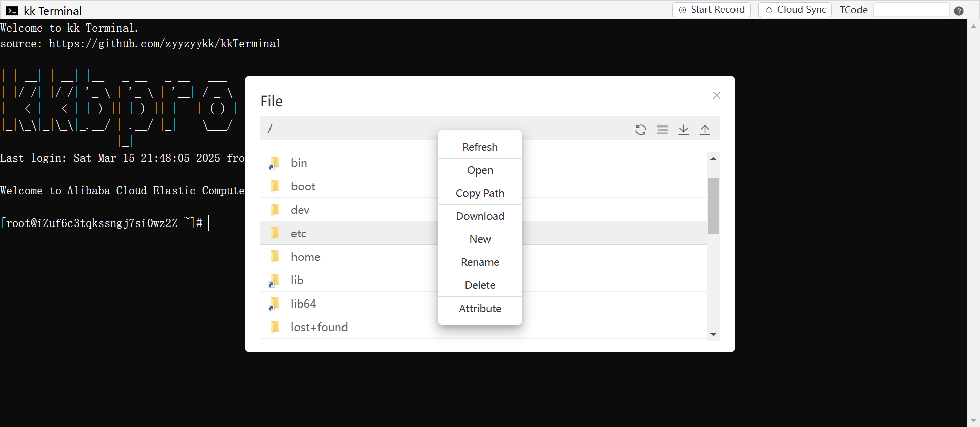Click the list view icon in file toolbar
The image size is (980, 427).
[662, 130]
